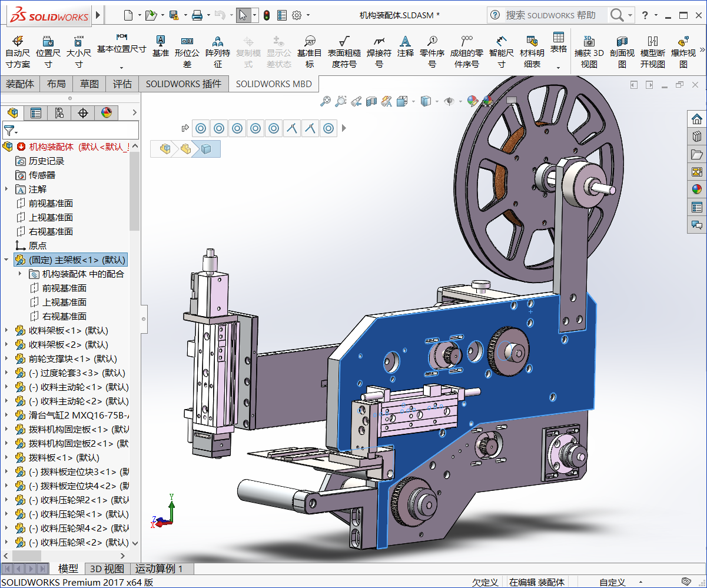Expand the SOLIDWORKS menu arrow next to logo
This screenshot has width=707, height=588.
tap(98, 15)
